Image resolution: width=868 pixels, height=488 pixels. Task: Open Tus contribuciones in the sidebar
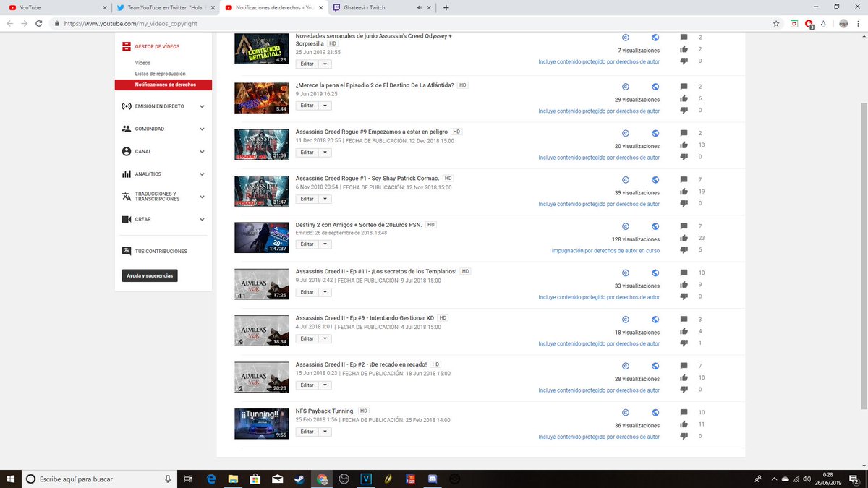pyautogui.click(x=155, y=252)
